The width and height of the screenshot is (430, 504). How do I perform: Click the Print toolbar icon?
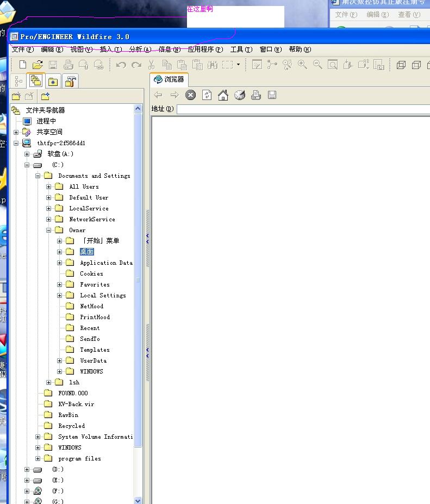coord(68,65)
